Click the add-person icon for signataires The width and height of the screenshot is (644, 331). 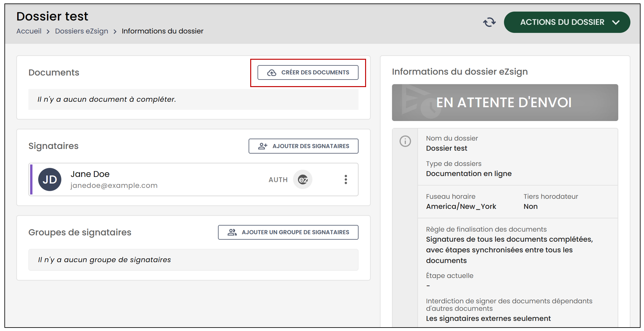(263, 146)
